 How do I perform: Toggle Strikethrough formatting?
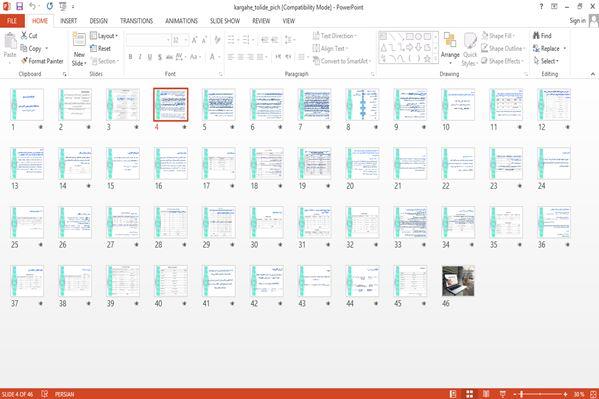169,57
